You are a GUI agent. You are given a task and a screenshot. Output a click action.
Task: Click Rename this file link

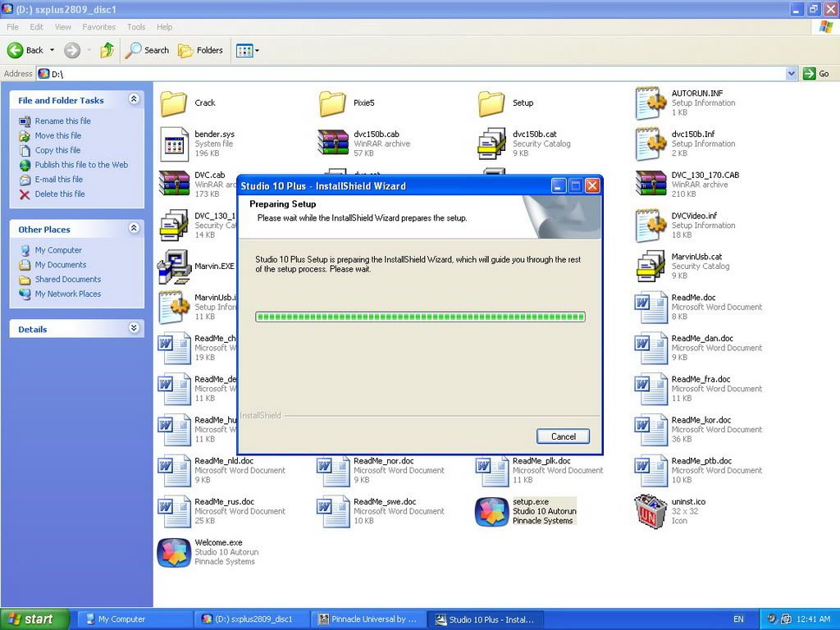tap(62, 121)
